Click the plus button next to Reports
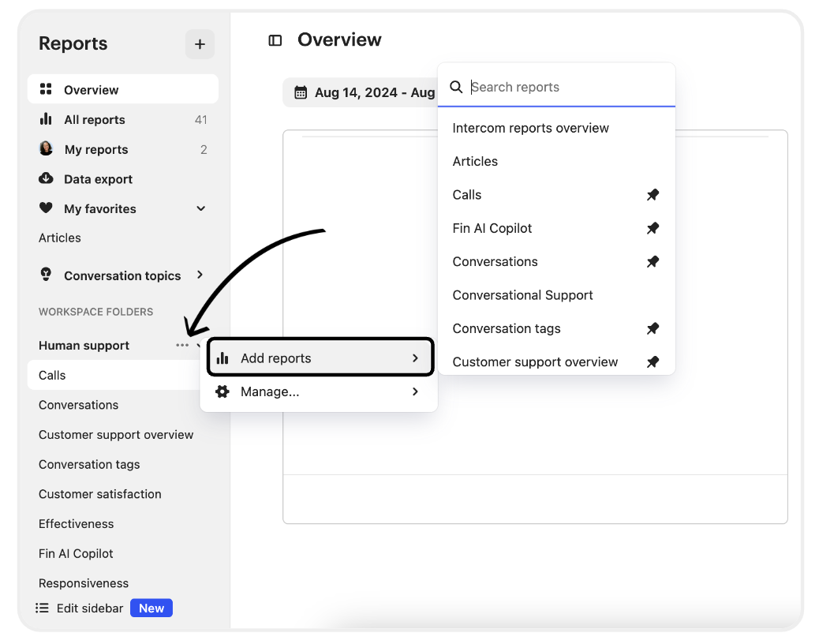This screenshot has height=644, width=819. [x=200, y=44]
